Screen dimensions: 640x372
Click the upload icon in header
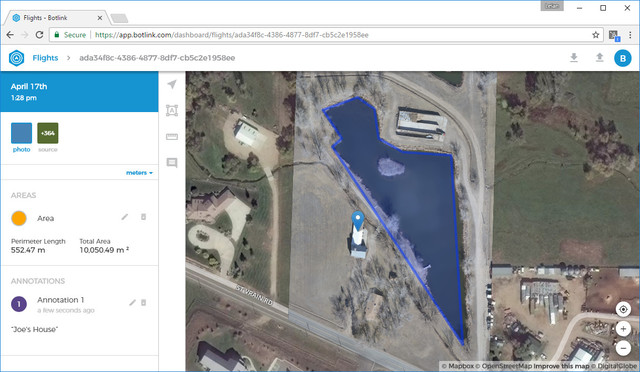coord(599,58)
